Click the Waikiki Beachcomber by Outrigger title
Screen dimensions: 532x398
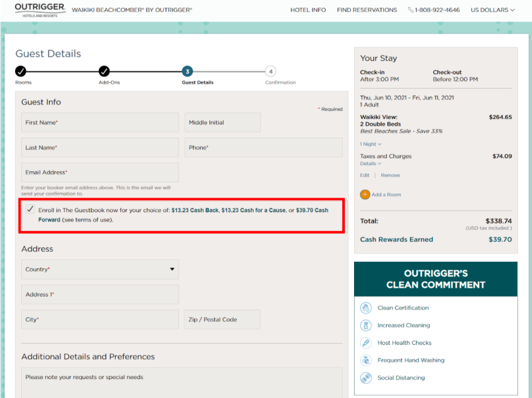pyautogui.click(x=132, y=10)
